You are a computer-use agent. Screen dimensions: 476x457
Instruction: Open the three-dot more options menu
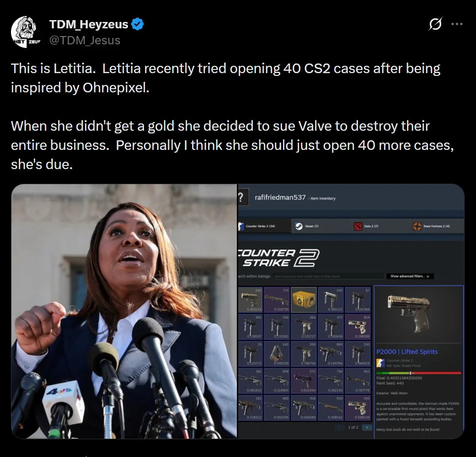click(x=457, y=24)
